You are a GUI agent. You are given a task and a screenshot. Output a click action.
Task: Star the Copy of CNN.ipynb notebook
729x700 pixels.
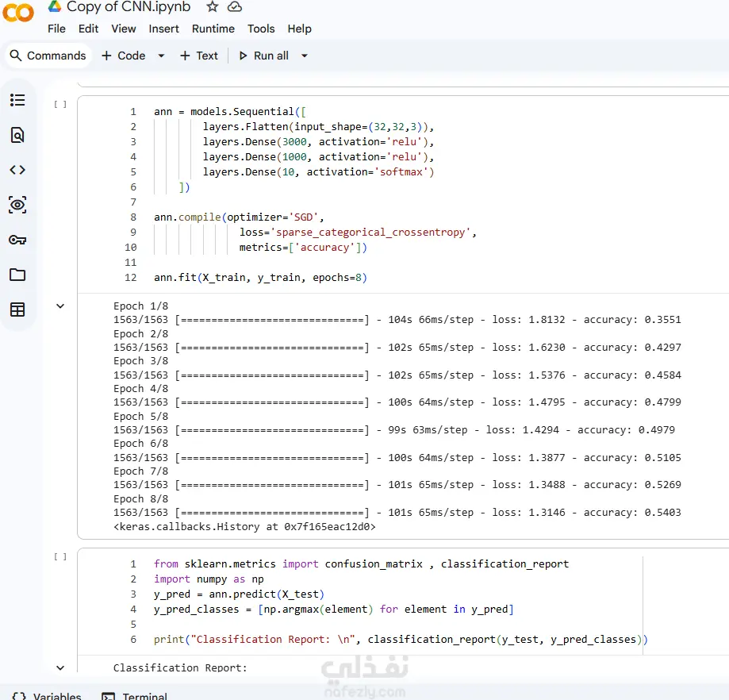click(x=213, y=6)
